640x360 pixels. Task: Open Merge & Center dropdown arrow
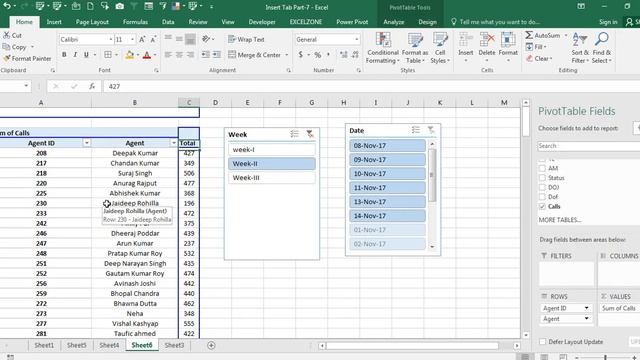point(287,55)
